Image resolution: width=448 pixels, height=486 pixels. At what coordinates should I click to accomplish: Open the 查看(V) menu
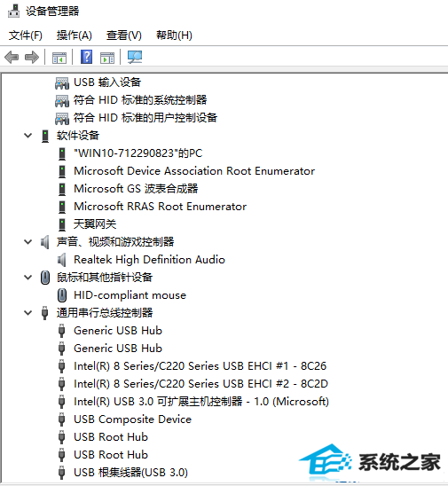click(x=123, y=35)
